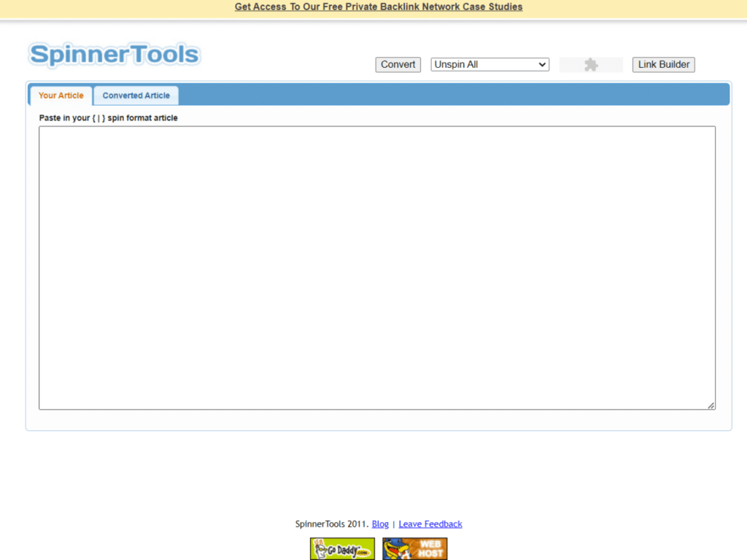Click the SpinnerTools logo

coord(114,54)
